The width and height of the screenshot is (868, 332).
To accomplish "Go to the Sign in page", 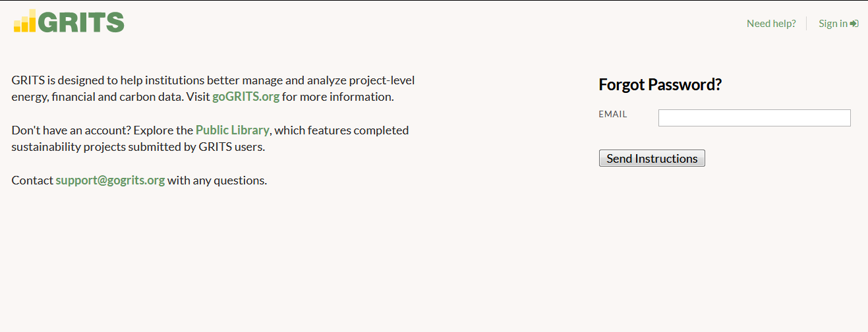I will tap(833, 24).
